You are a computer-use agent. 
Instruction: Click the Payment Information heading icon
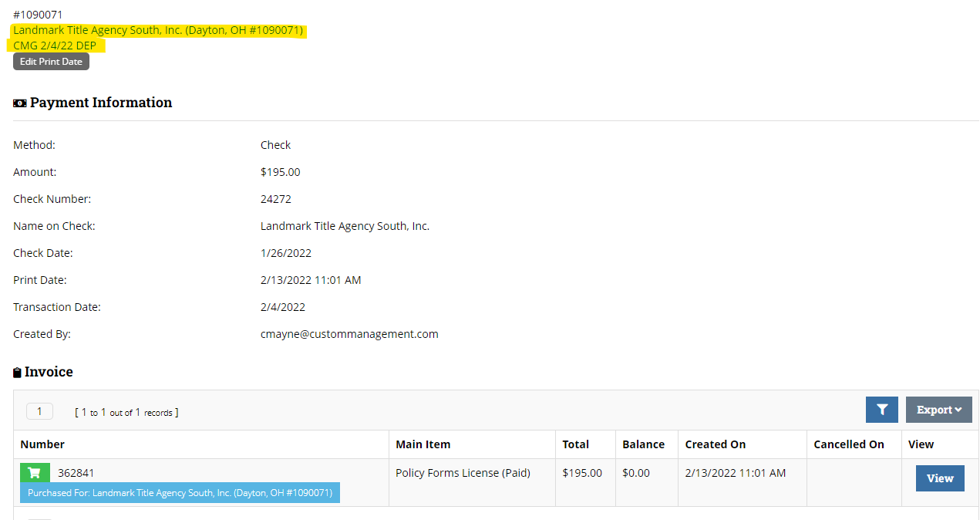pyautogui.click(x=20, y=103)
